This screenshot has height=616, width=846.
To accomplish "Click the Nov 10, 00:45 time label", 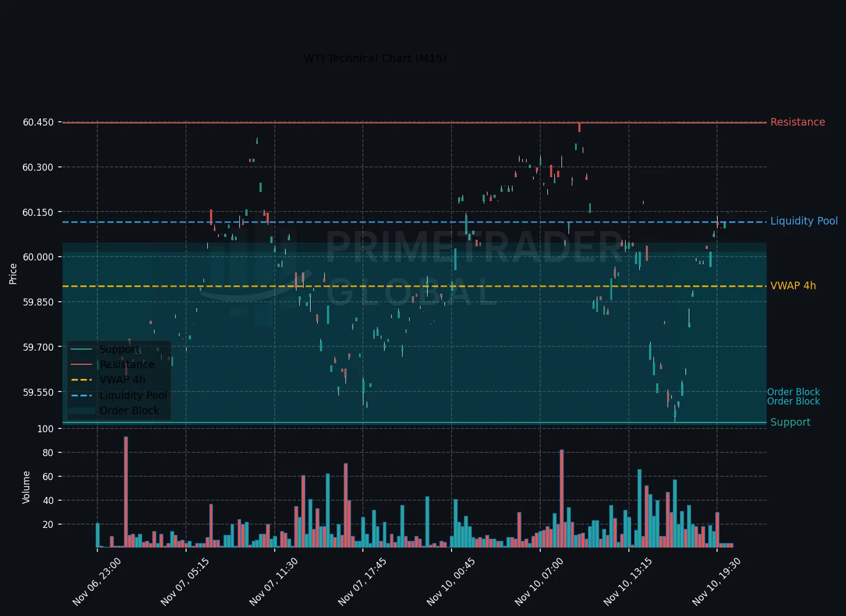I will [x=452, y=582].
